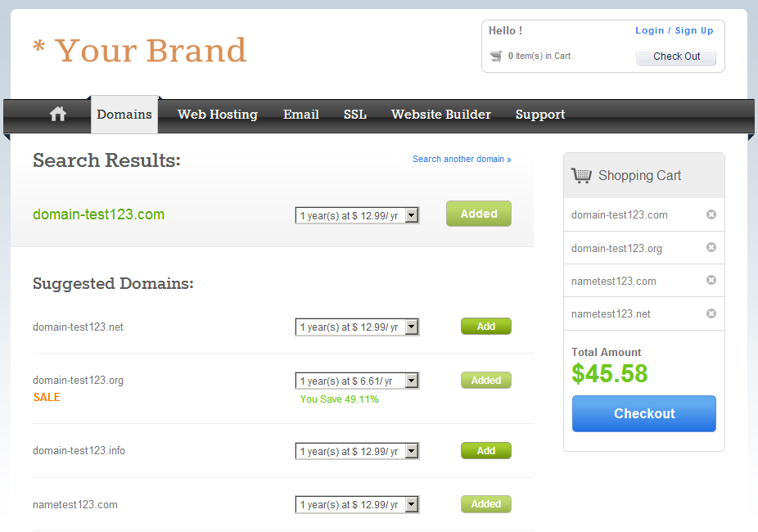Screen dimensions: 758x532
Task: Click the Suggested Domains heading
Action: pyautogui.click(x=113, y=284)
